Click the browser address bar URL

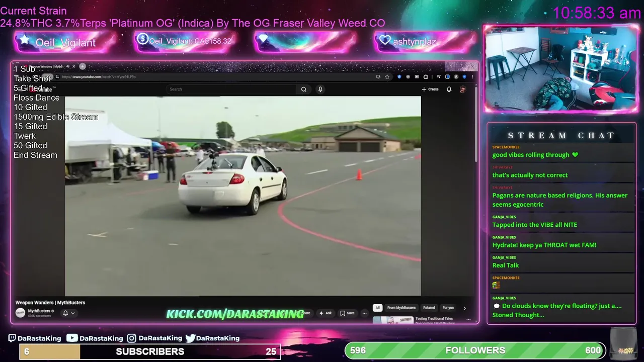tap(99, 77)
